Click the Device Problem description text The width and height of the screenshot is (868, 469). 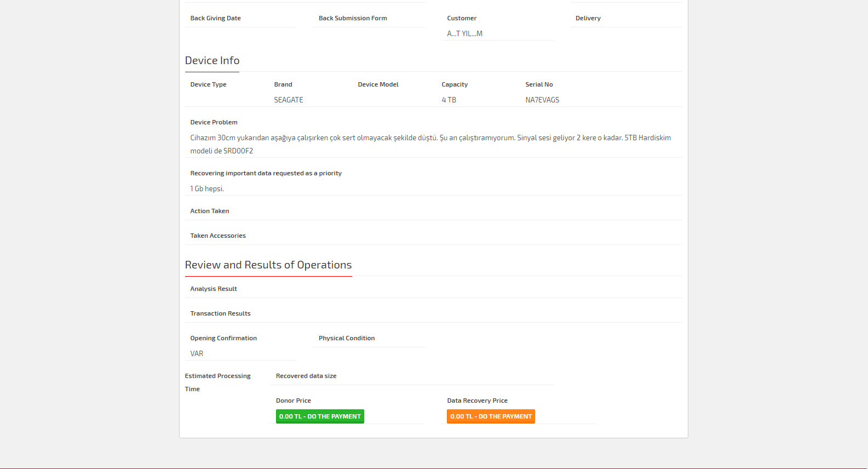[x=430, y=144]
